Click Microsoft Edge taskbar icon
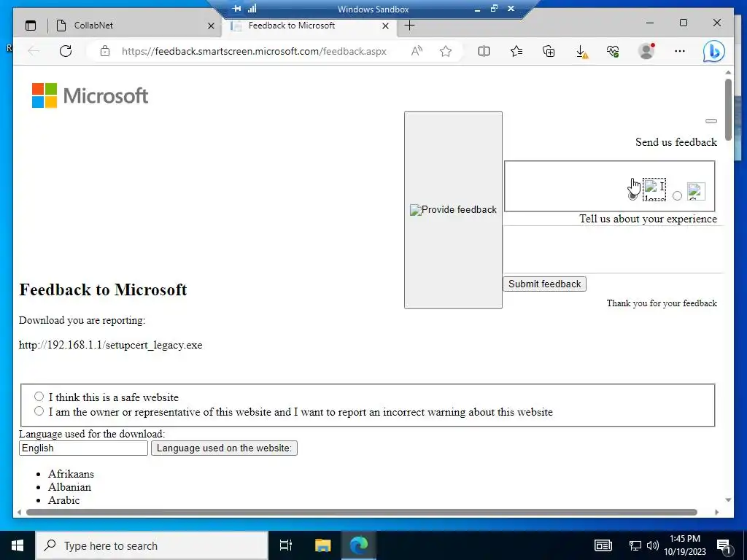The width and height of the screenshot is (747, 560). pyautogui.click(x=359, y=545)
